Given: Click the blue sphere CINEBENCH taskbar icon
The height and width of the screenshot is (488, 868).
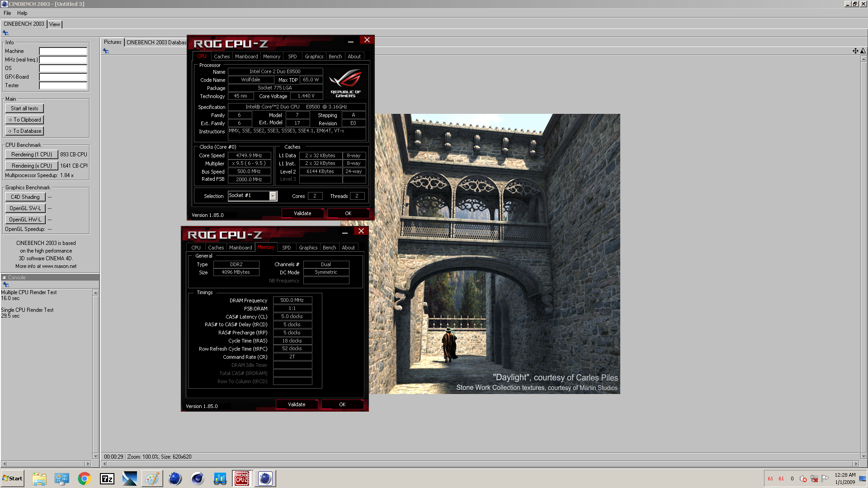Looking at the screenshot, I should coord(175,479).
